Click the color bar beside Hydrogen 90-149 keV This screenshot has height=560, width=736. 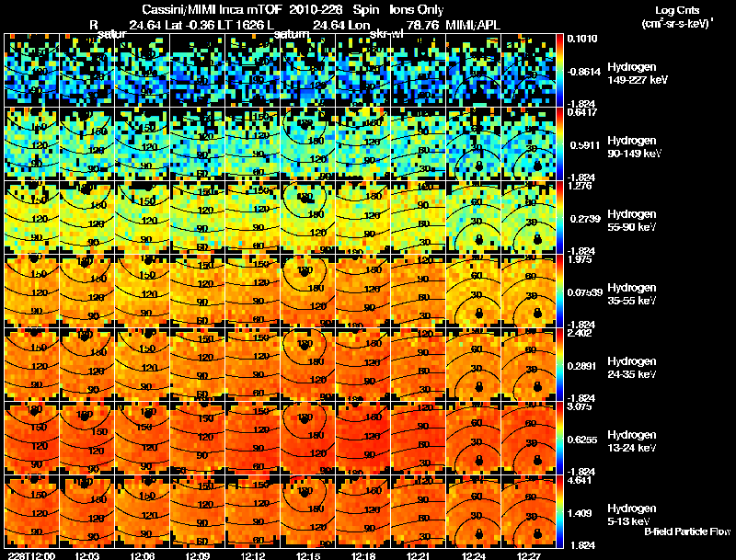coord(559,144)
